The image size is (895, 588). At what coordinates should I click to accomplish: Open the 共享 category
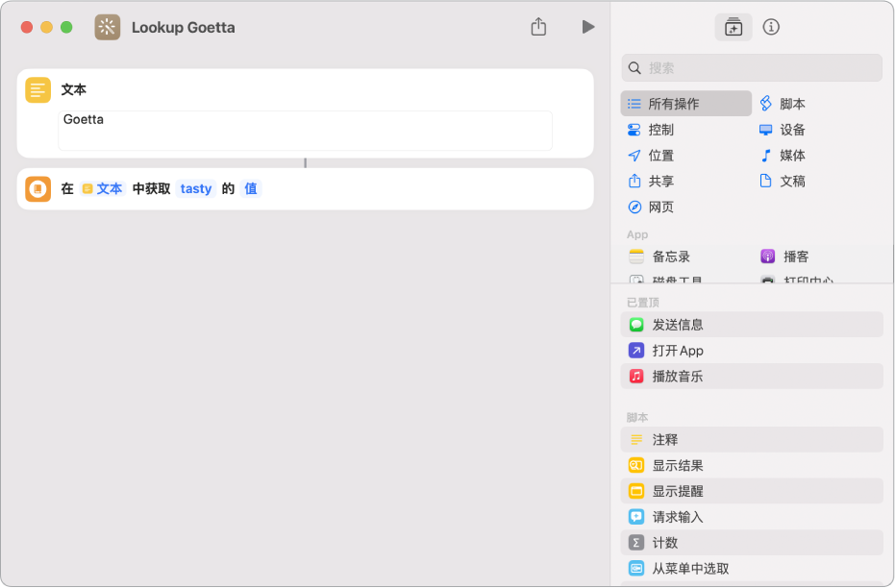[x=651, y=181]
